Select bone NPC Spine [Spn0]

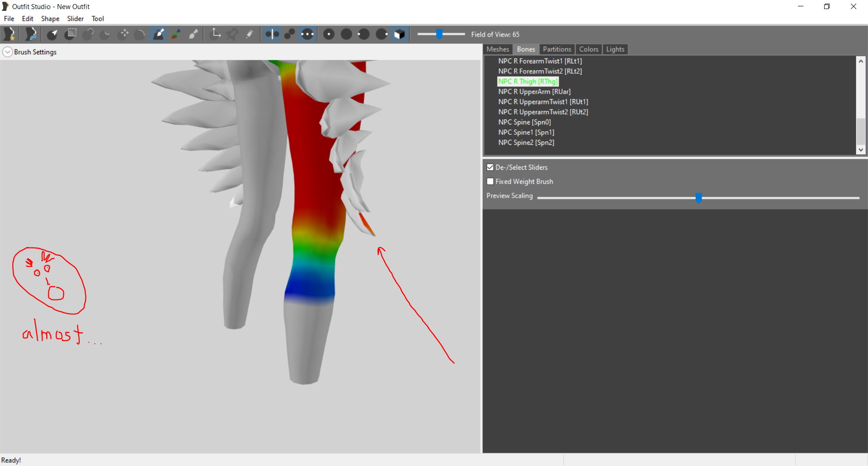524,122
